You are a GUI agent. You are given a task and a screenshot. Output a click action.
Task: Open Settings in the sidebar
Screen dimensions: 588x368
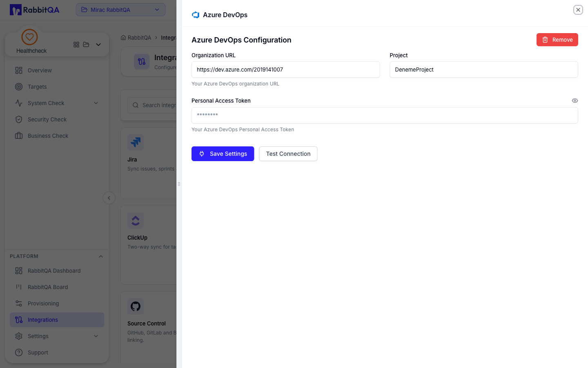[x=57, y=336]
